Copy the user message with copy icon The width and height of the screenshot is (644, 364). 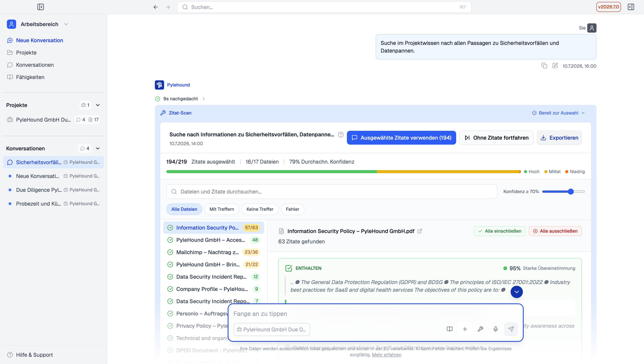tap(544, 66)
